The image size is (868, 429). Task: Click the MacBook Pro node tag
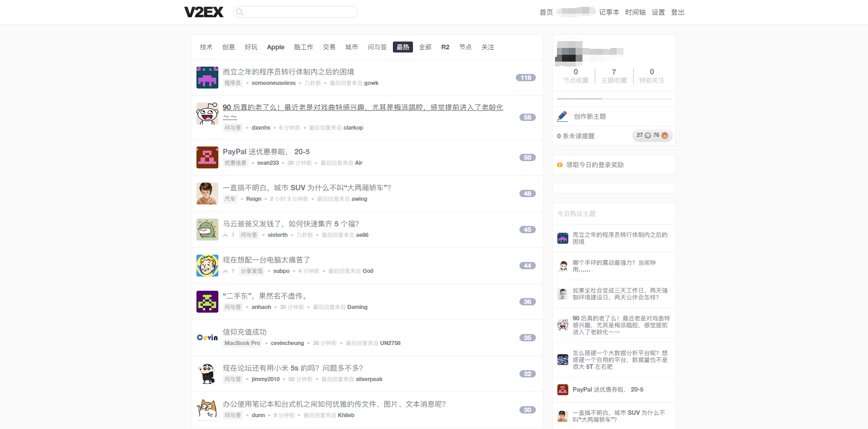pos(242,343)
